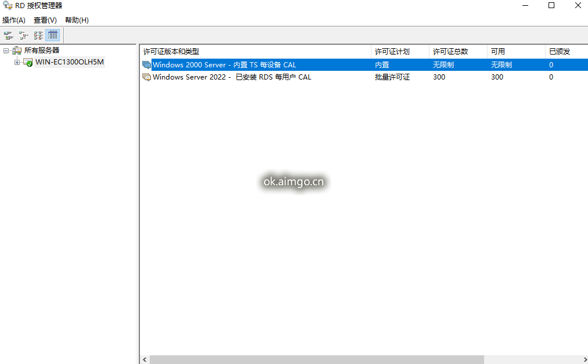Click the 所有服务器 network icon
This screenshot has height=364, width=588.
pyautogui.click(x=17, y=51)
